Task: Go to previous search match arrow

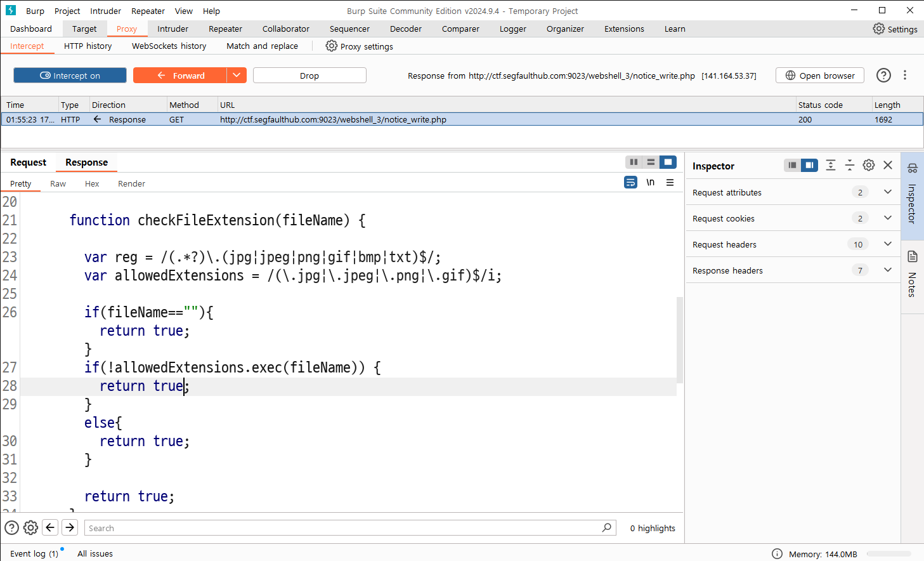Action: click(50, 527)
